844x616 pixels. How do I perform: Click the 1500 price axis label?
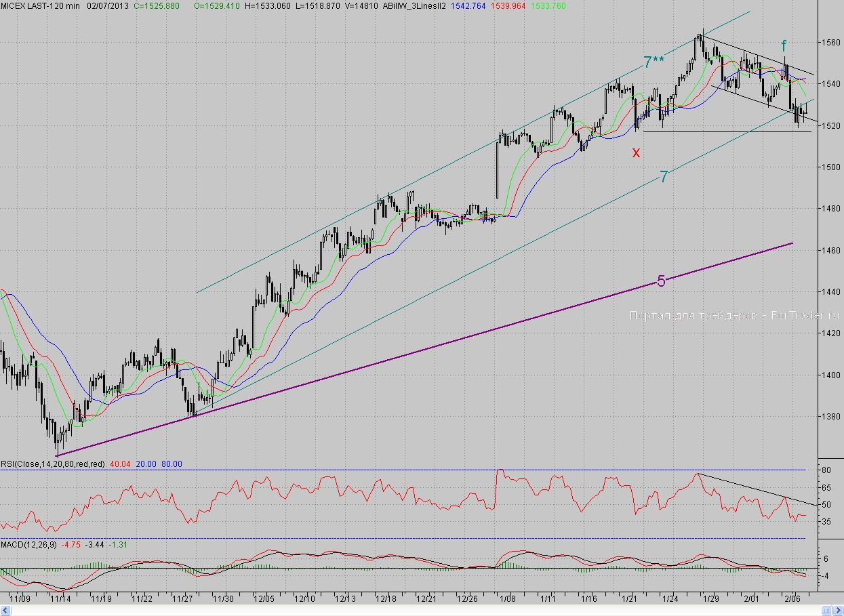coord(831,167)
